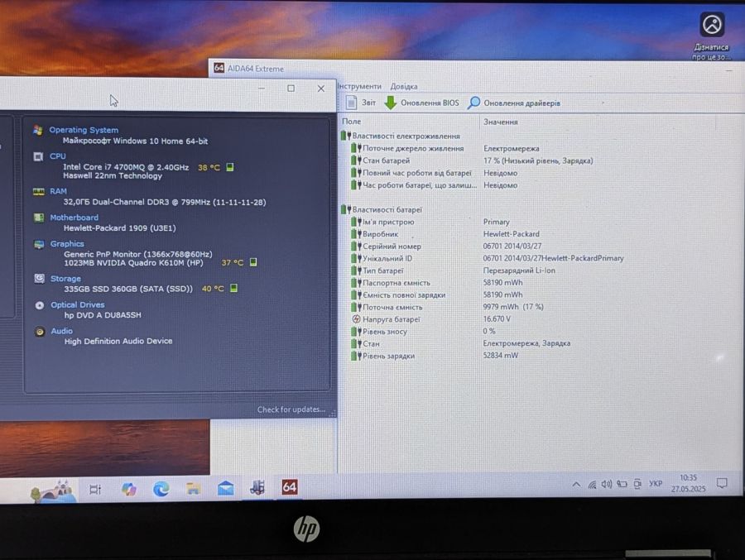Click the green GPU temperature indicator

point(253,262)
